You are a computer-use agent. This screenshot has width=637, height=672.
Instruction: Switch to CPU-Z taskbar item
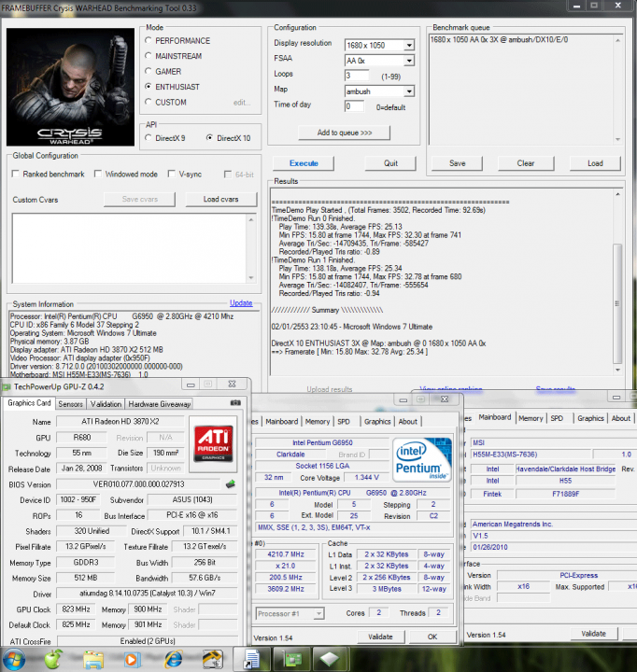pos(330,659)
